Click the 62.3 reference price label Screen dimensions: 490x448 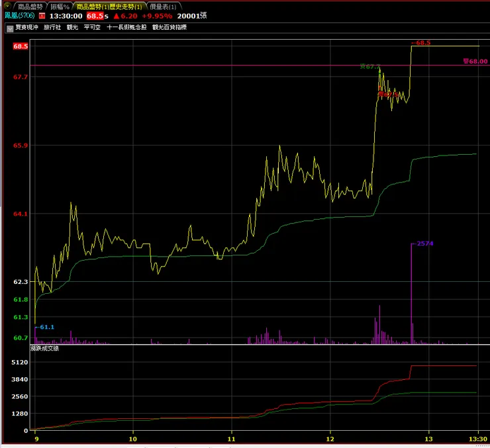(21, 282)
